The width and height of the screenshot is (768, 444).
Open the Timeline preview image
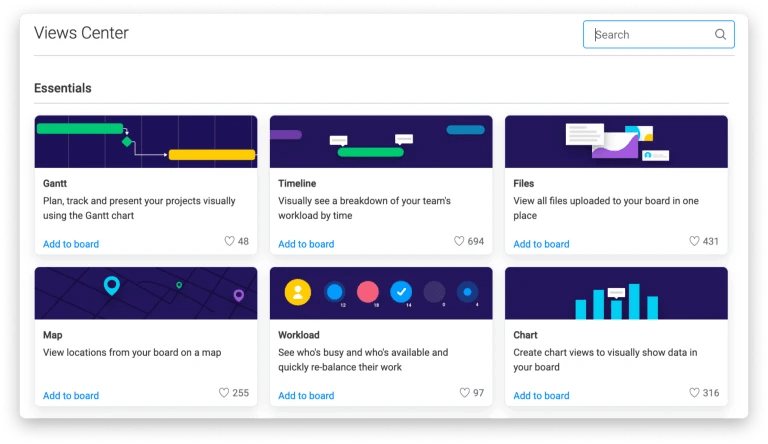pyautogui.click(x=381, y=142)
